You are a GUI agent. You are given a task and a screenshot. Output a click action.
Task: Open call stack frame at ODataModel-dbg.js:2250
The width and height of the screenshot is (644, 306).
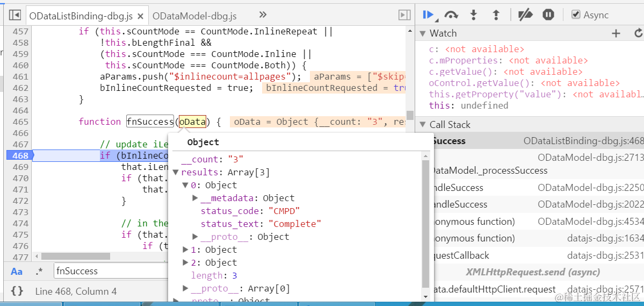(x=538, y=188)
